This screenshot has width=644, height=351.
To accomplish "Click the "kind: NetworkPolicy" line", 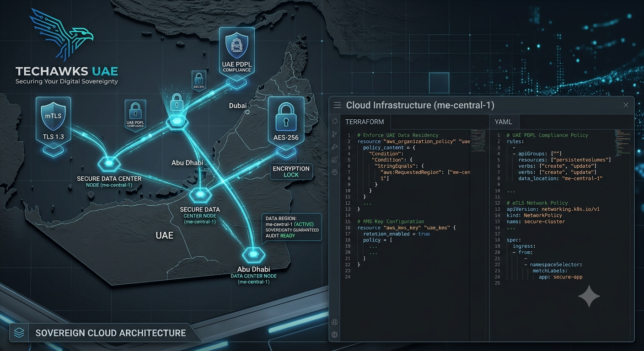I will click(x=534, y=215).
